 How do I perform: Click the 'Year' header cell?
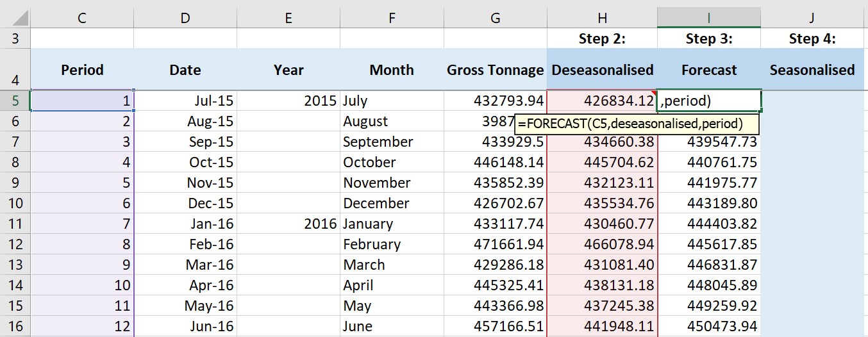[x=288, y=69]
